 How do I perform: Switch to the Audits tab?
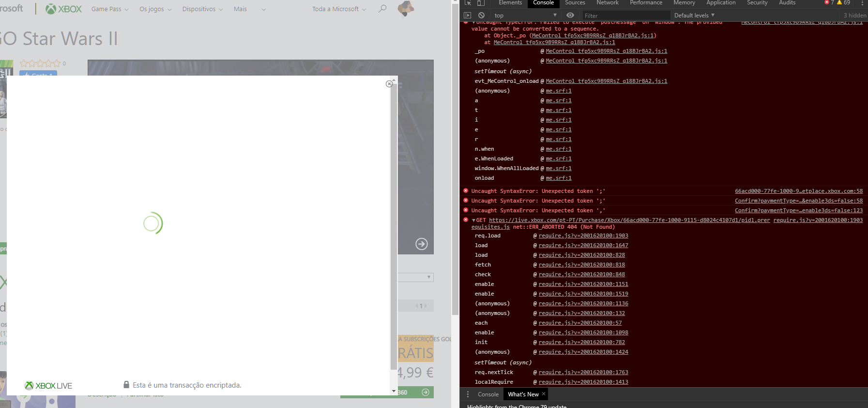pyautogui.click(x=787, y=3)
